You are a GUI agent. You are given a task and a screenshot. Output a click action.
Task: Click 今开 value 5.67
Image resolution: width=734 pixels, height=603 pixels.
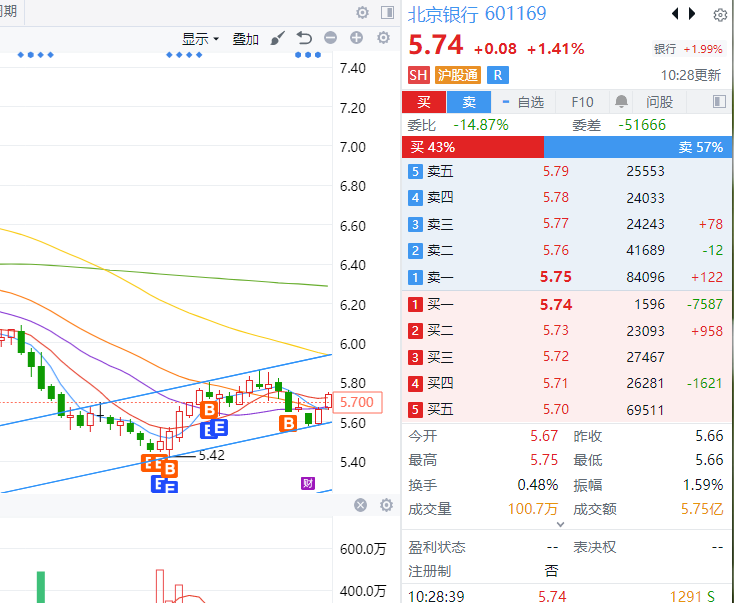pyautogui.click(x=544, y=436)
